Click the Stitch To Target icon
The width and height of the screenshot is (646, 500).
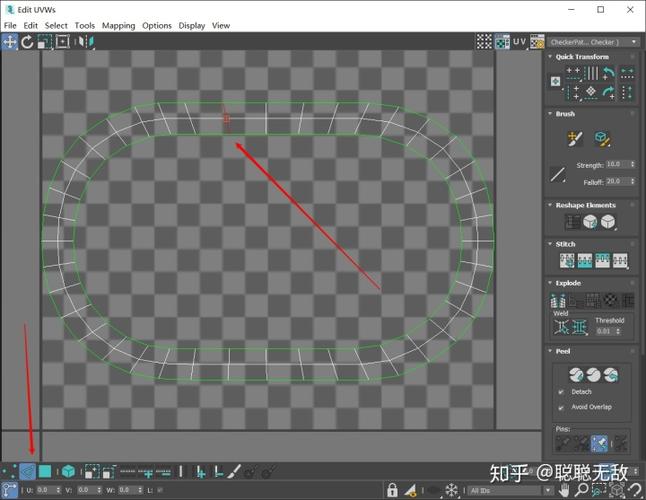tap(567, 260)
